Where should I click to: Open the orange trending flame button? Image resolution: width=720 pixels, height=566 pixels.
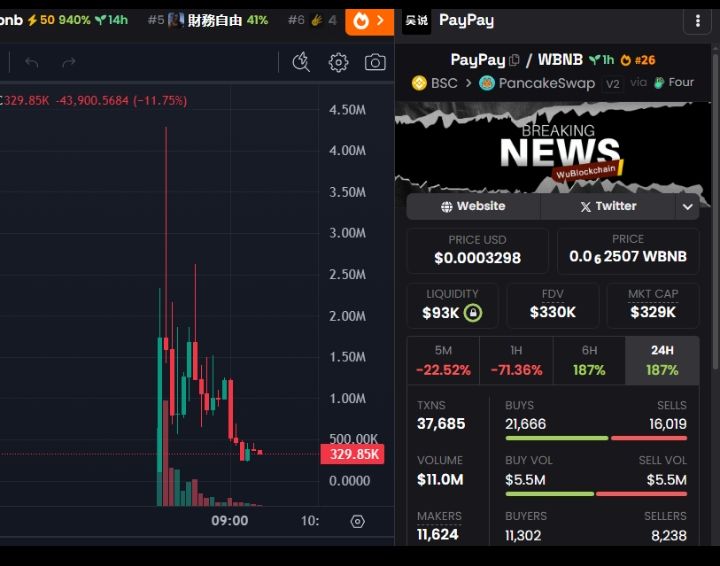point(369,21)
